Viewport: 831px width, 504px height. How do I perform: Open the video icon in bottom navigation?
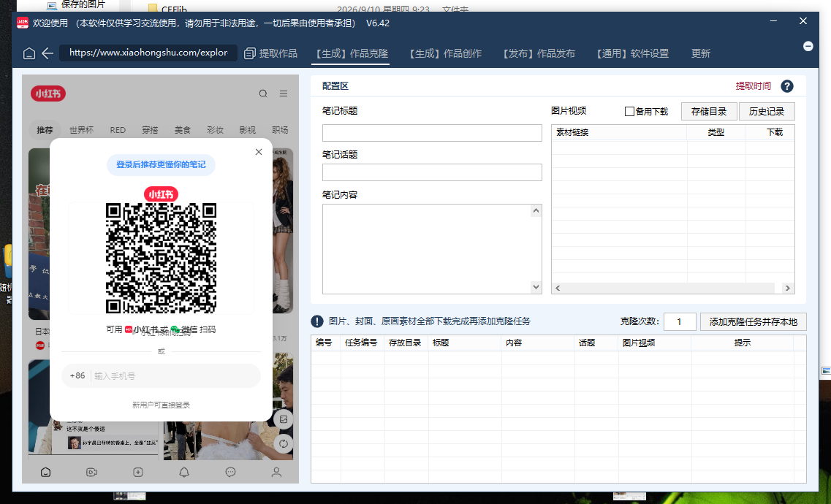pos(91,473)
